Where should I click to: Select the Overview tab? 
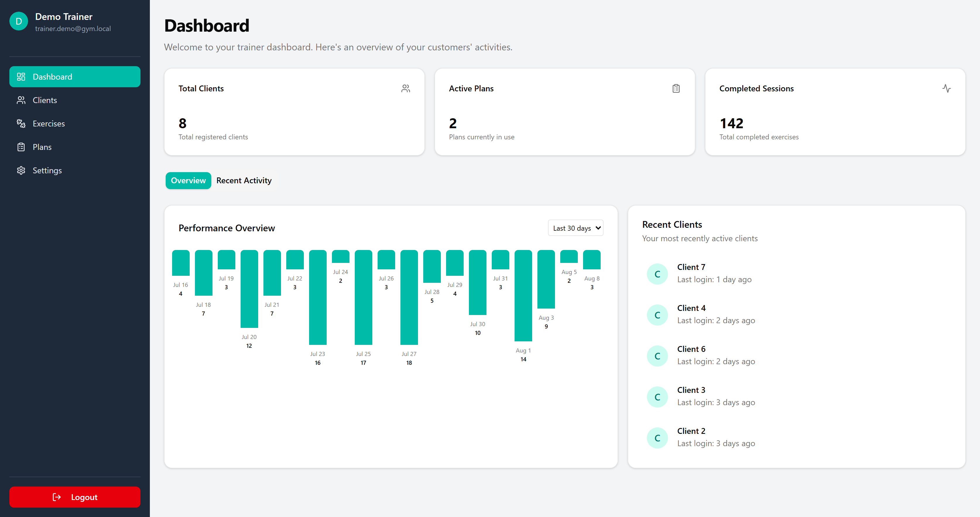(x=188, y=180)
